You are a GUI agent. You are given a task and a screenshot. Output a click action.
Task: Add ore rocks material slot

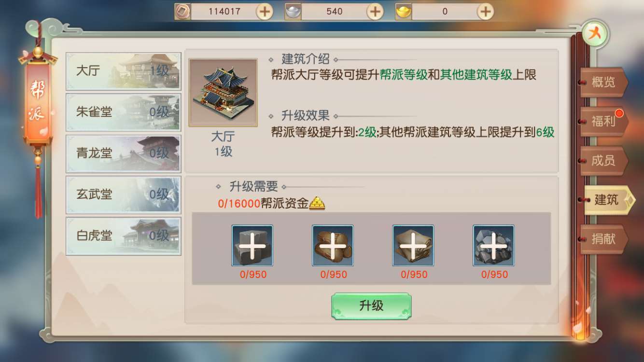coord(493,245)
